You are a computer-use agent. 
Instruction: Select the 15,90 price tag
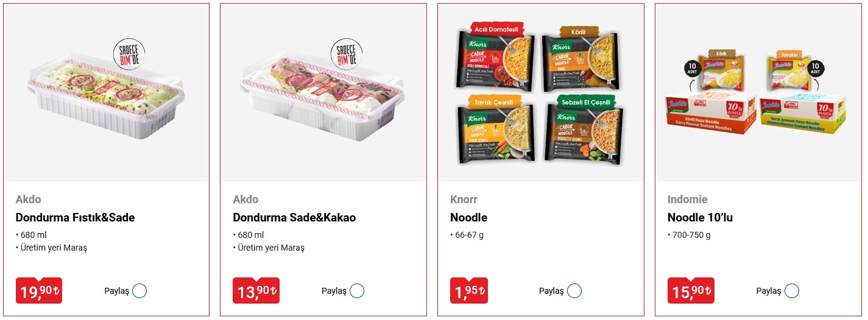click(691, 291)
